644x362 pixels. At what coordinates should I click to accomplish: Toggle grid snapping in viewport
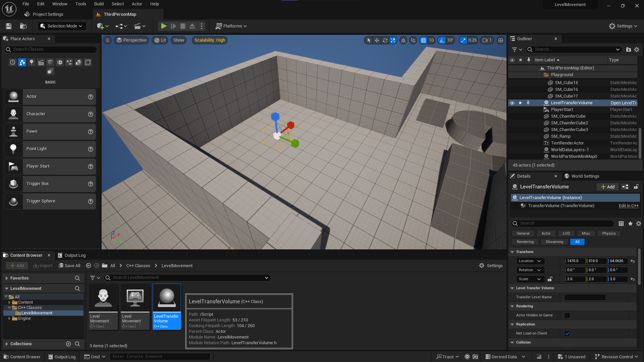(x=424, y=40)
